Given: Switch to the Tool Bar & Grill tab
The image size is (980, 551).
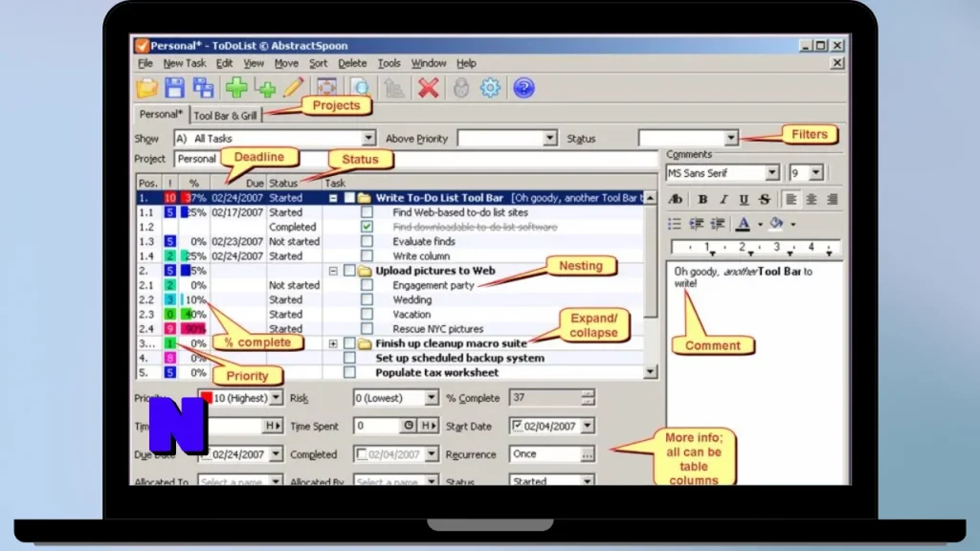Looking at the screenshot, I should click(x=225, y=116).
